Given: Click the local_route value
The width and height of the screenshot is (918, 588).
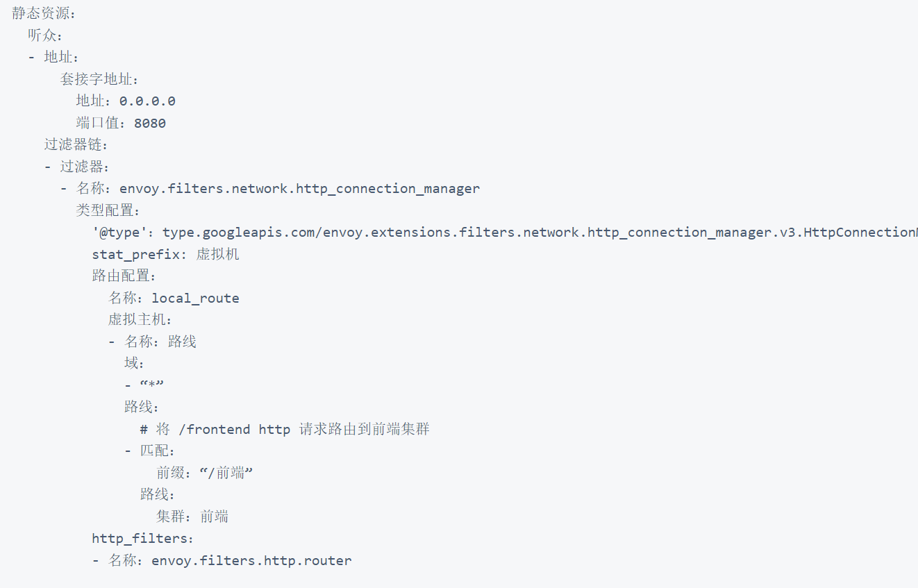Looking at the screenshot, I should pyautogui.click(x=195, y=299).
